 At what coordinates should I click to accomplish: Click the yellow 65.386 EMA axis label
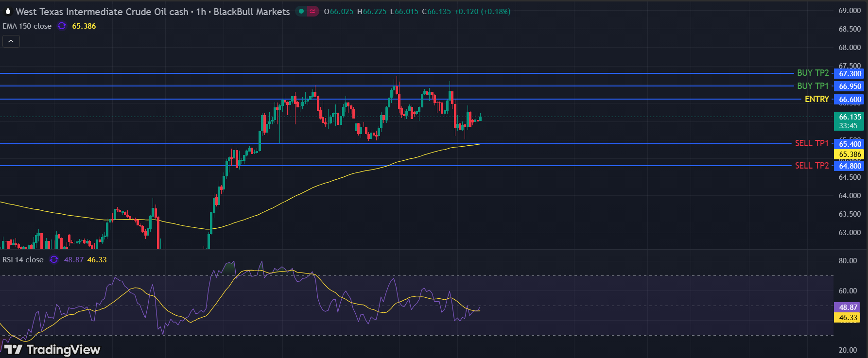click(x=850, y=154)
